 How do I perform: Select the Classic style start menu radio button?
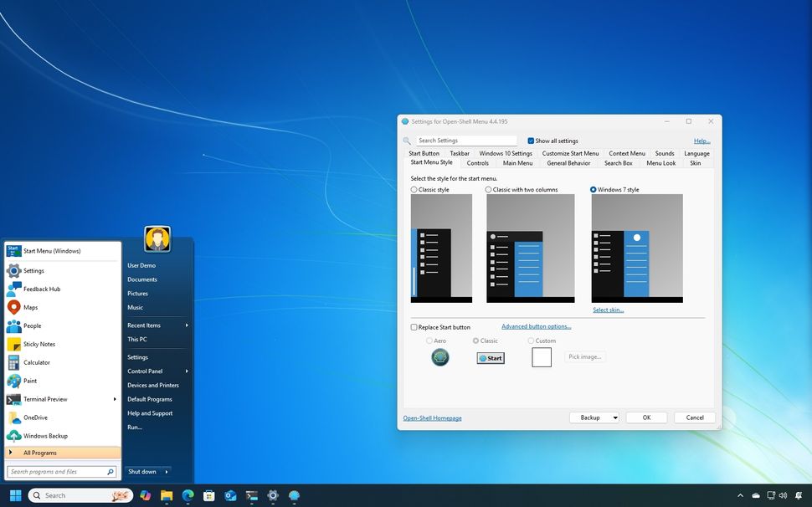pos(414,190)
